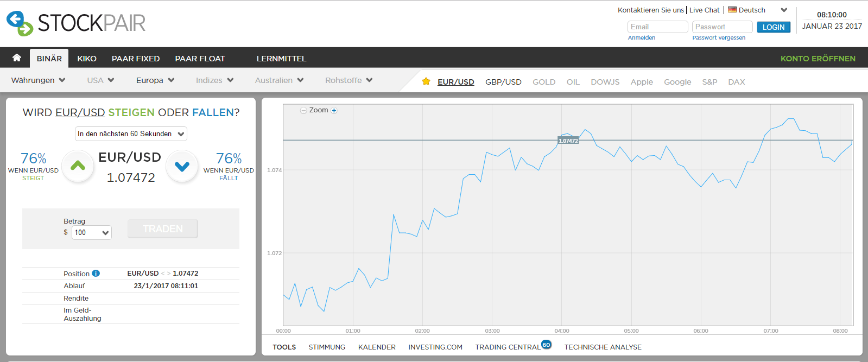Image resolution: width=868 pixels, height=362 pixels.
Task: Click the Anmelden link
Action: click(x=642, y=37)
